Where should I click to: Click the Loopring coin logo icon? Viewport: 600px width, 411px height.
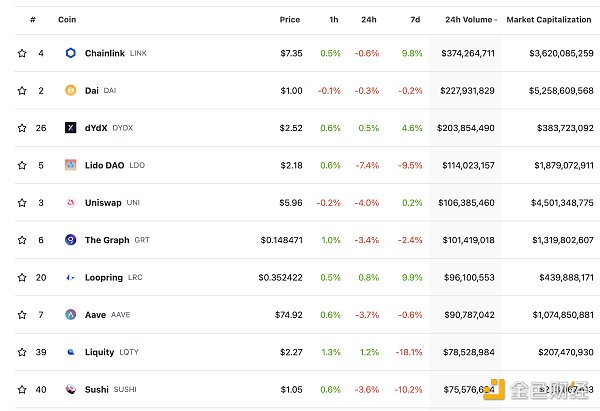click(x=70, y=277)
